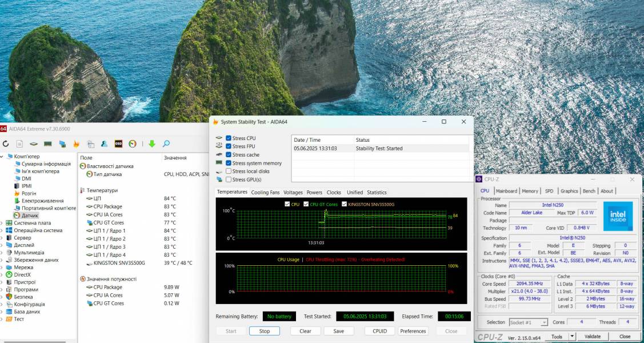Image resolution: width=644 pixels, height=343 pixels.
Task: Switch to the Unified tab
Action: [355, 192]
